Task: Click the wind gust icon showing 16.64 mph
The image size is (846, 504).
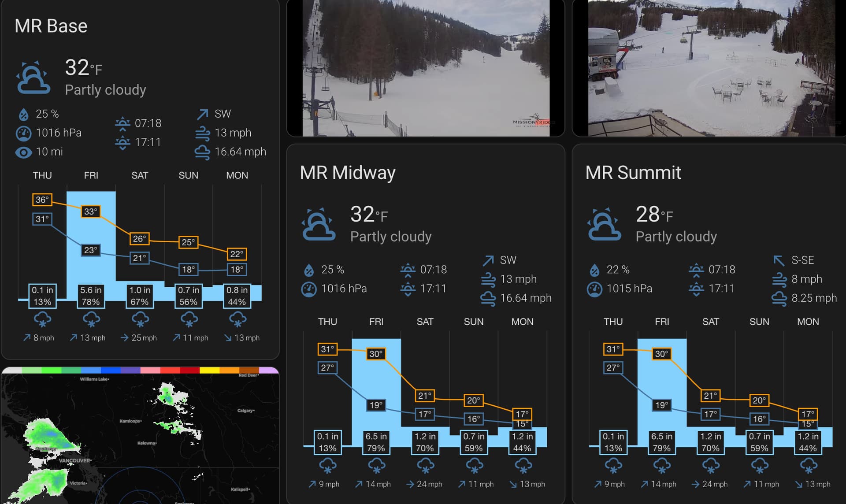Action: 202,152
